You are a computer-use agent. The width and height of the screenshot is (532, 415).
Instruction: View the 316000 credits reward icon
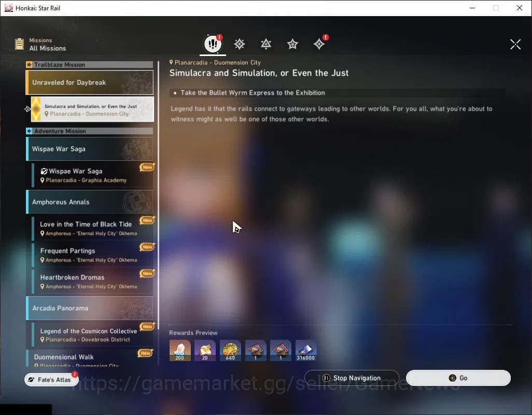pos(306,350)
